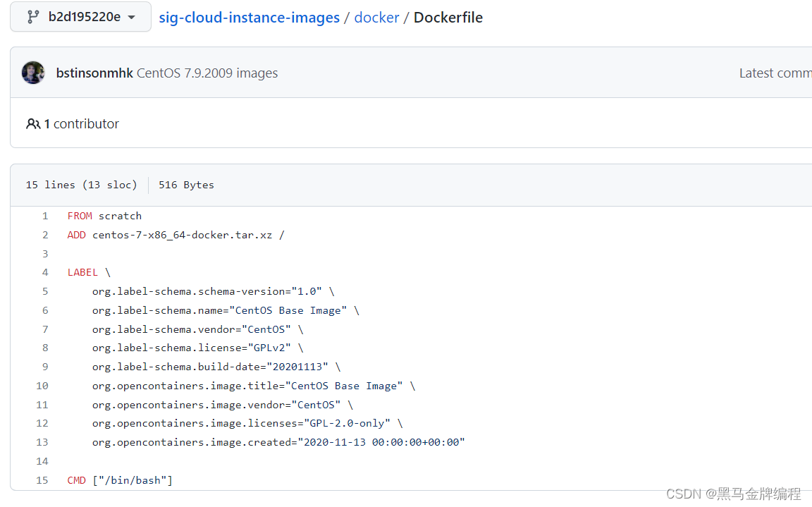The width and height of the screenshot is (812, 507).
Task: Click the 1 contributor label
Action: [81, 124]
